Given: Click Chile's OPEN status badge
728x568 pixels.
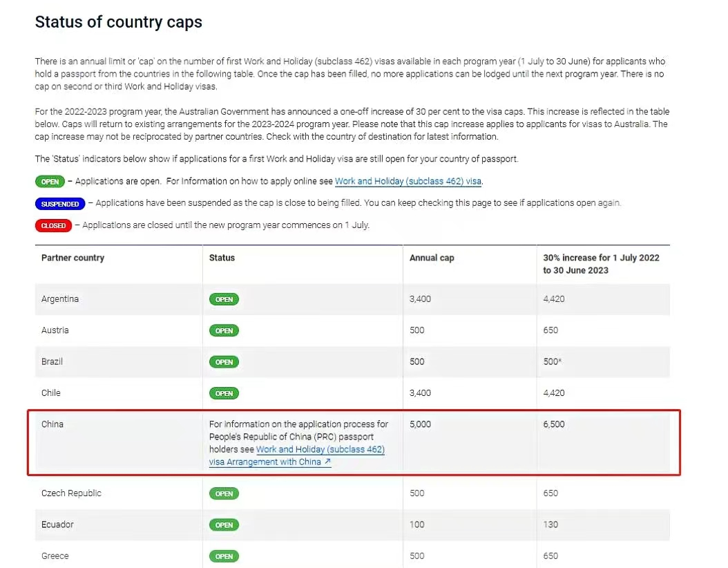Looking at the screenshot, I should (224, 393).
